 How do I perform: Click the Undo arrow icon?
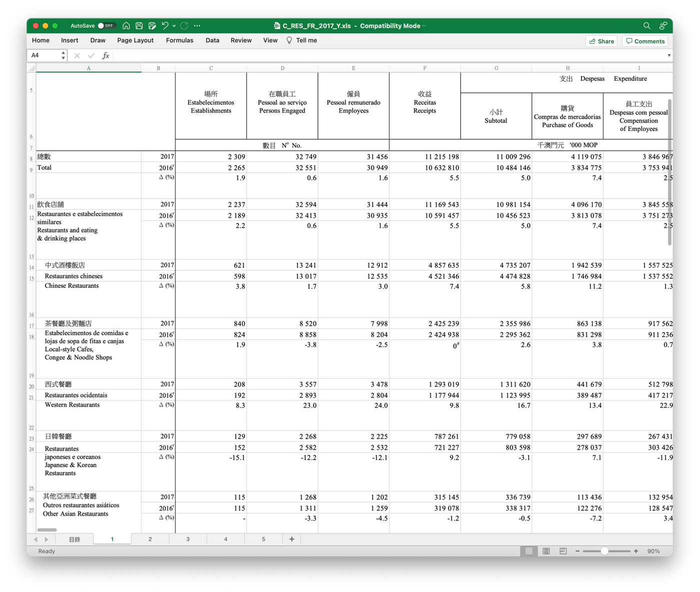[165, 25]
